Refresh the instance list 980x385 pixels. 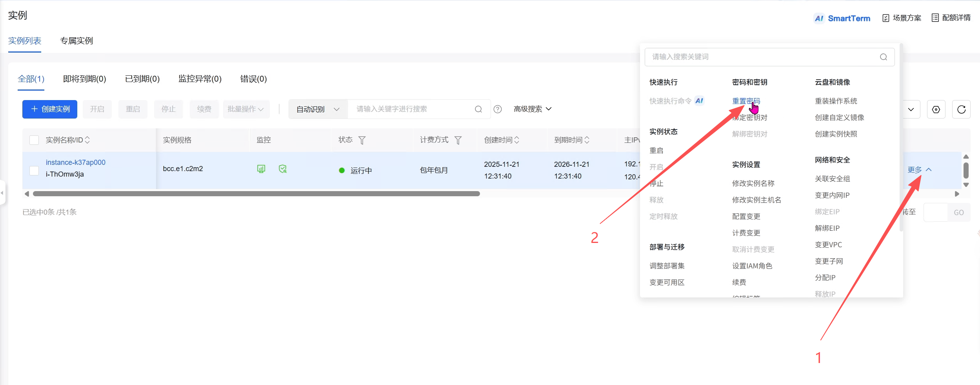(x=961, y=109)
